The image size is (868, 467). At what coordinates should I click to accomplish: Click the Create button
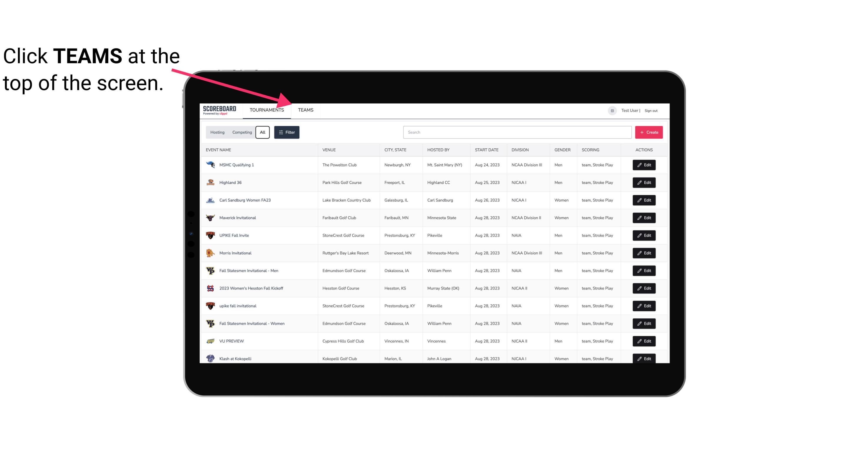click(649, 132)
